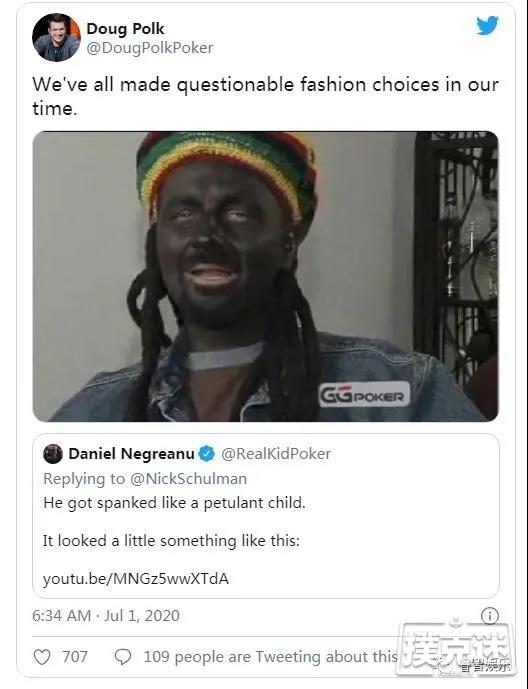
Task: Visit the @DougPolkPoker handle
Action: tap(150, 48)
